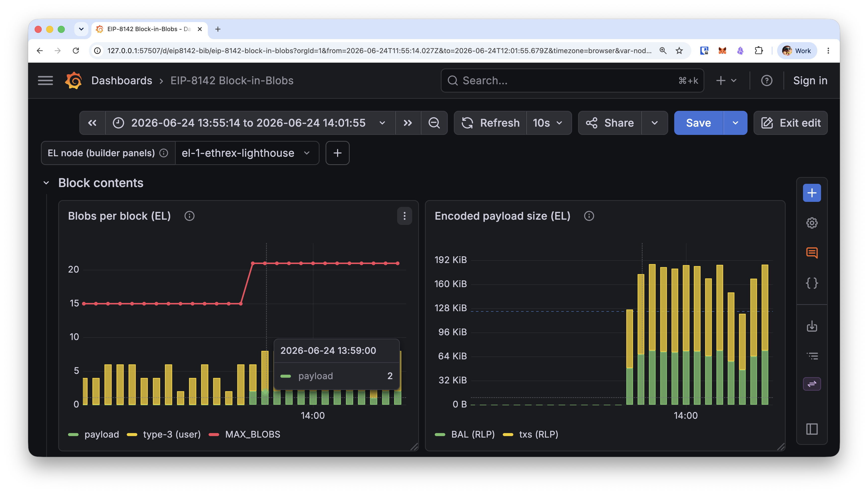Image resolution: width=868 pixels, height=494 pixels.
Task: Show info for Encoded payload size panel
Action: 589,216
